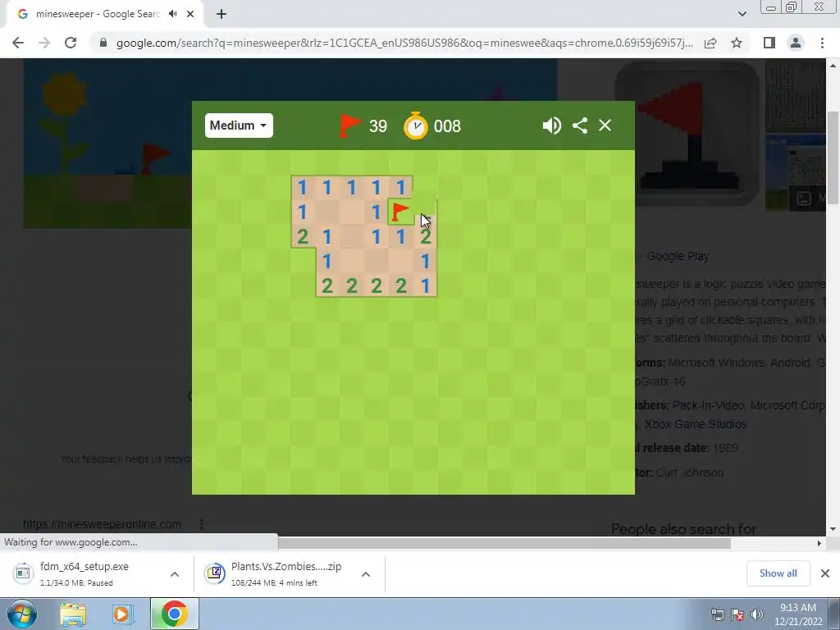
Task: Share this page from the address bar
Action: coord(710,43)
